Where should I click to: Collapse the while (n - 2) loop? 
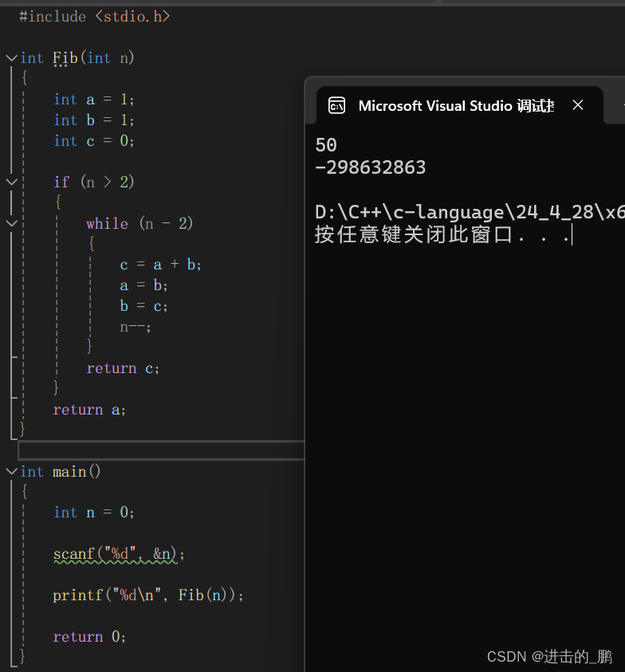(x=12, y=223)
